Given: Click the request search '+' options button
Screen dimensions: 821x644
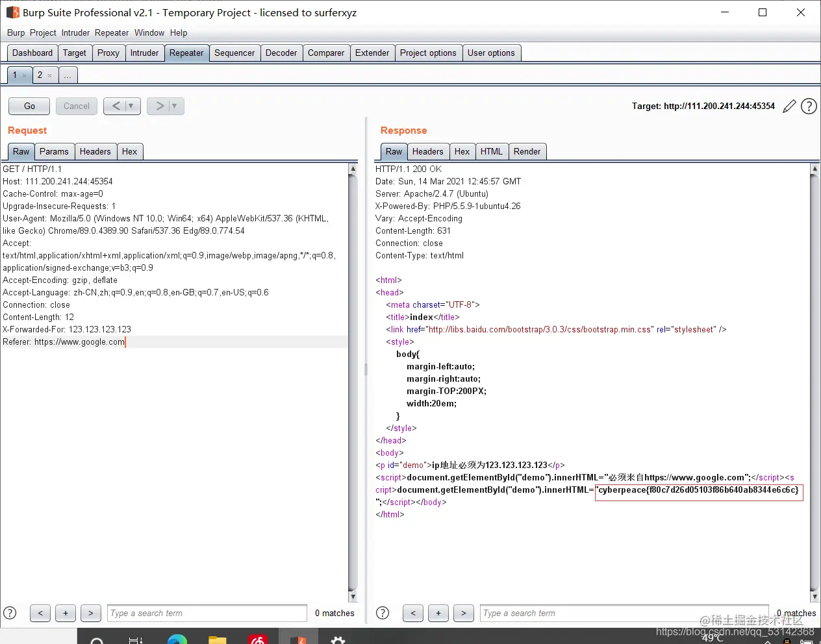Looking at the screenshot, I should (66, 613).
